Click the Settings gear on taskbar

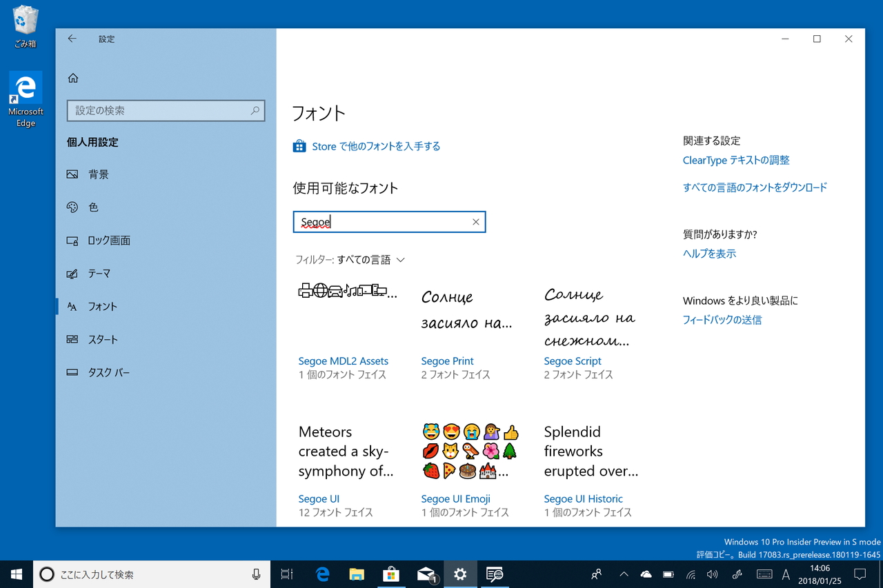pyautogui.click(x=460, y=574)
